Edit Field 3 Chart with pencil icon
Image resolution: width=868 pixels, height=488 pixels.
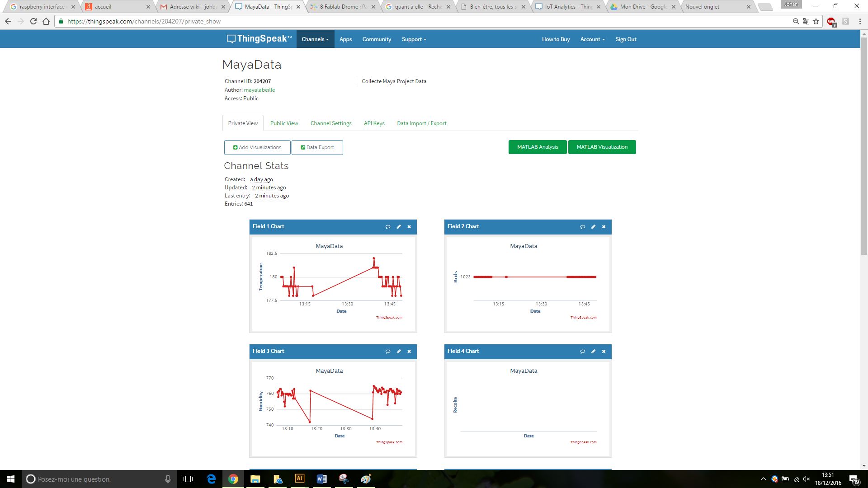coord(398,352)
